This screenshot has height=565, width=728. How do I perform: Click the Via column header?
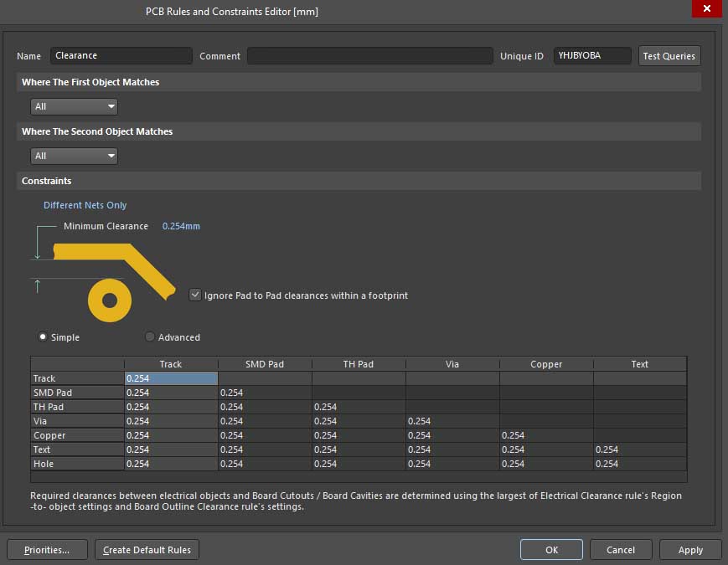pyautogui.click(x=452, y=364)
